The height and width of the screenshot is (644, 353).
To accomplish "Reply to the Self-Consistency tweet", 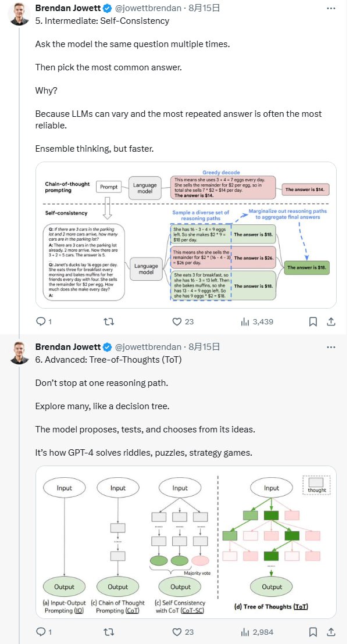I will point(41,321).
